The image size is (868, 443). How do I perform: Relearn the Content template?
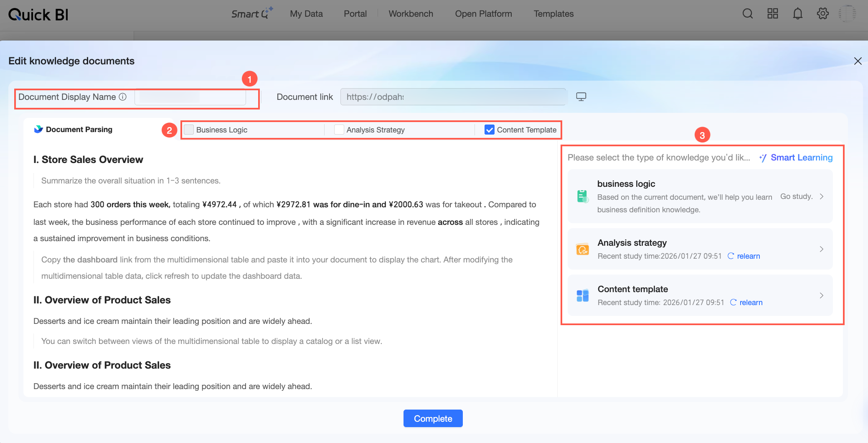[x=746, y=303]
